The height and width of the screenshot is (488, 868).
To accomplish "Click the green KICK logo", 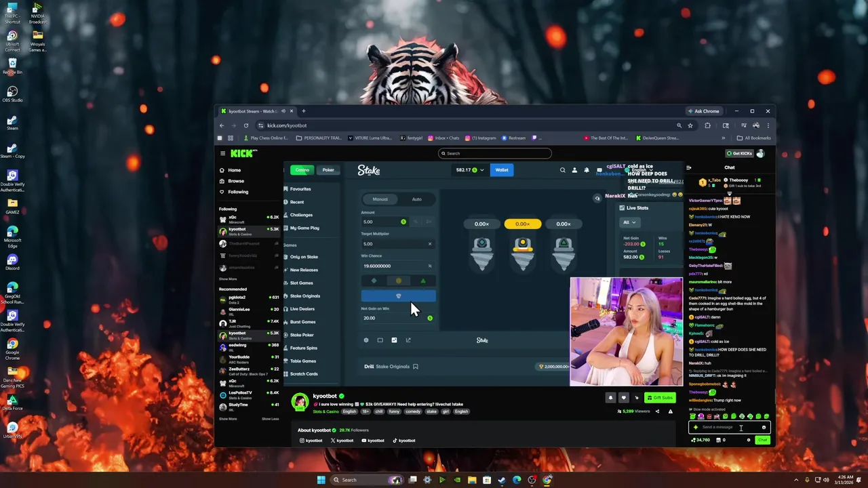I will point(243,153).
